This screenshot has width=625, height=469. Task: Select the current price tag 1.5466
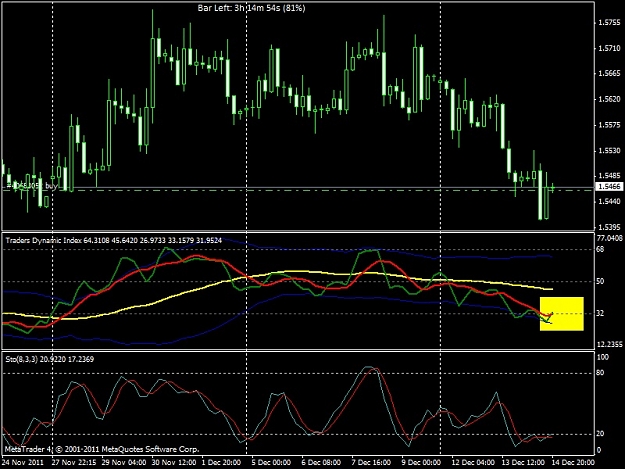tap(609, 186)
